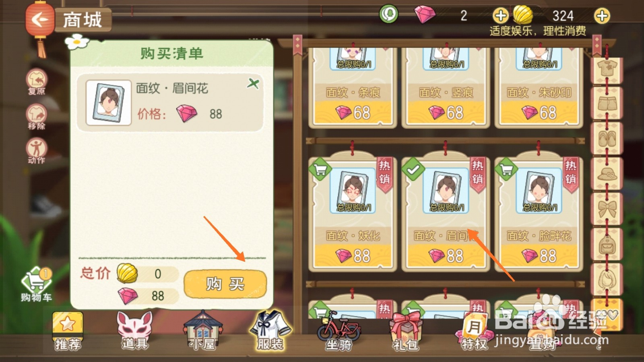Toggle the cart badge on 面纹·脸畔花 card
This screenshot has width=644, height=362.
[x=506, y=169]
